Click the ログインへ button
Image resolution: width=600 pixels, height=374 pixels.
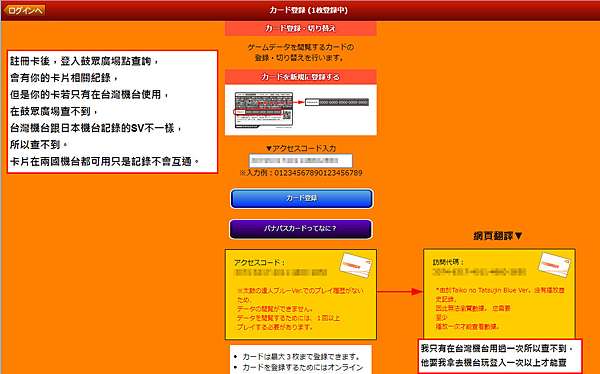25,10
